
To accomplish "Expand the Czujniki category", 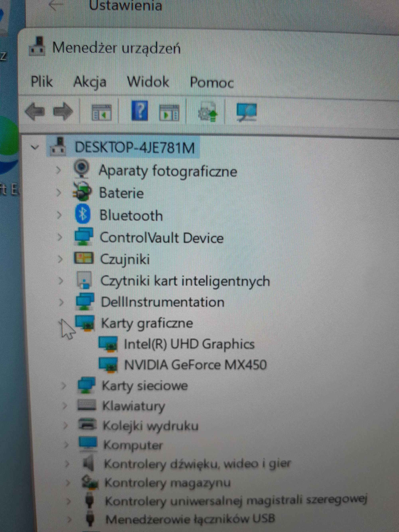I will tap(60, 259).
